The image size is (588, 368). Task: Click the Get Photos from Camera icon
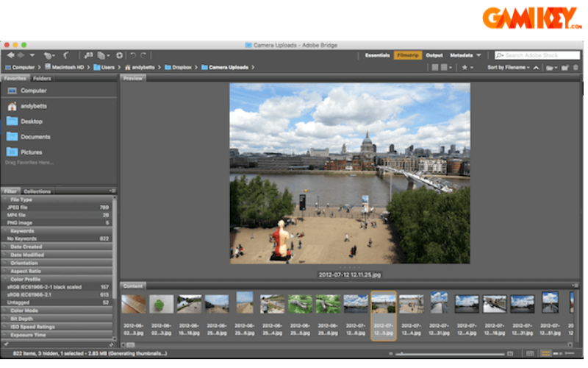pos(88,56)
